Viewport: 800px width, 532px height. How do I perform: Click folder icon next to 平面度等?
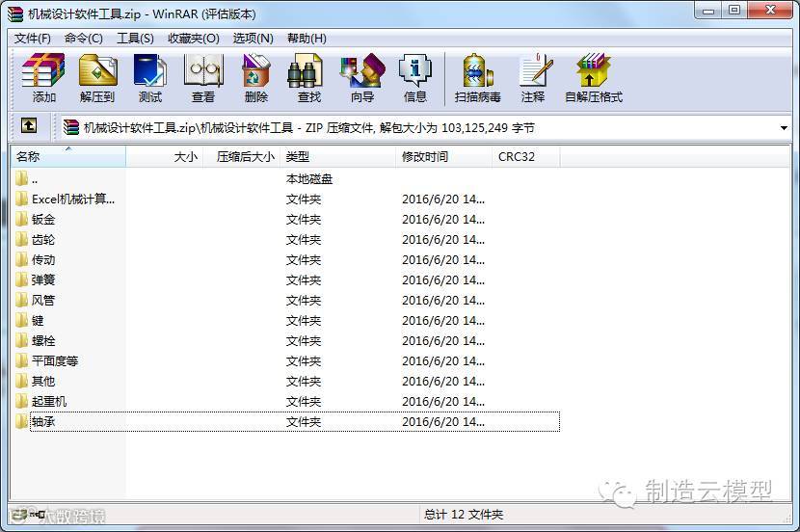pyautogui.click(x=21, y=360)
